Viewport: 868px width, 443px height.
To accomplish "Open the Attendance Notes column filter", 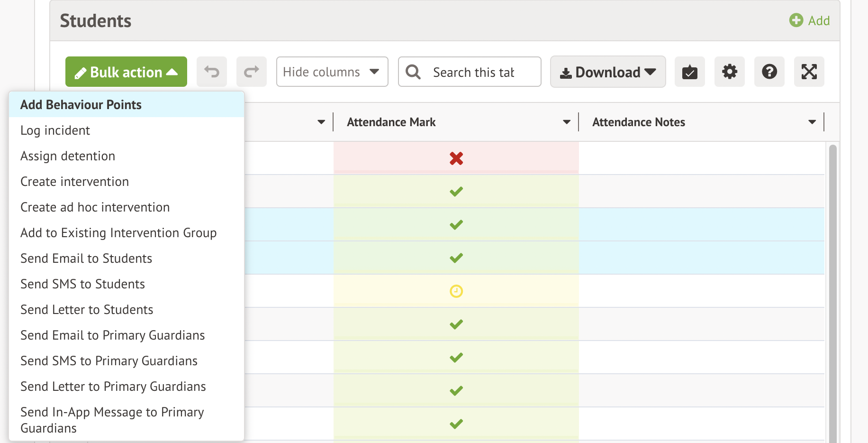I will [813, 122].
